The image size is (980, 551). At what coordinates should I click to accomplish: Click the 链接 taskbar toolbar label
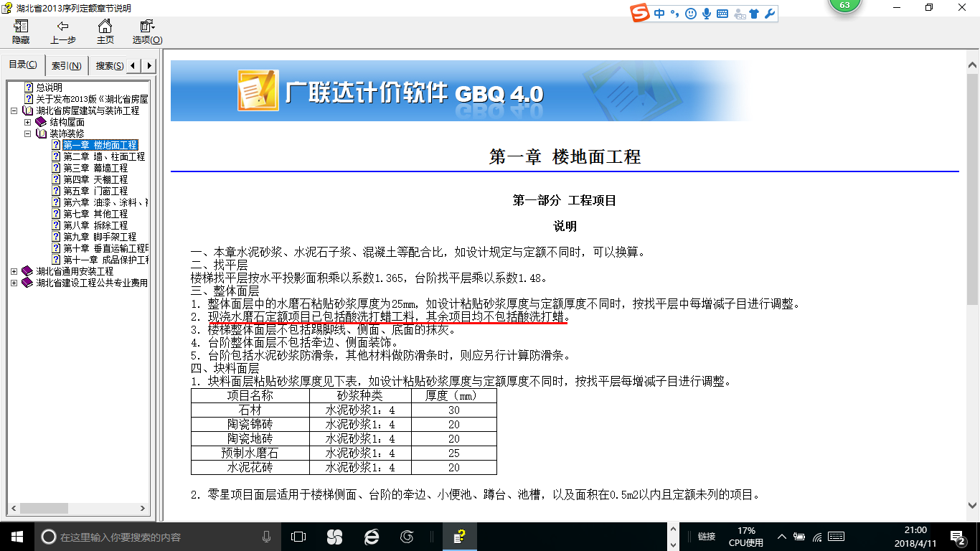(707, 537)
